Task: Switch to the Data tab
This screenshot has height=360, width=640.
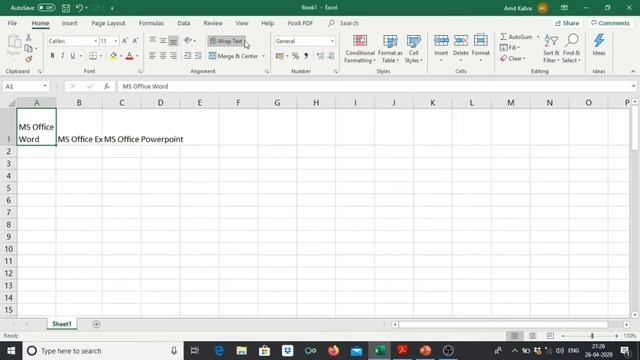Action: click(x=184, y=23)
